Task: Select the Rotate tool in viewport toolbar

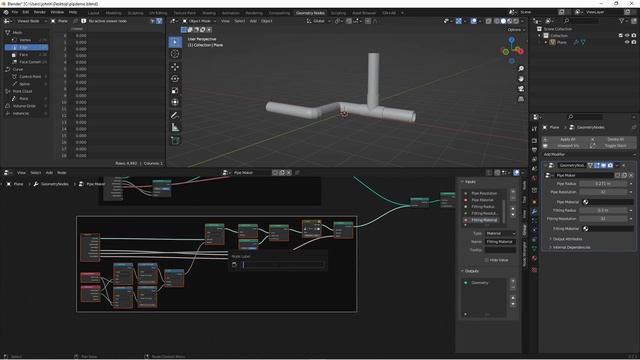Action: (175, 79)
